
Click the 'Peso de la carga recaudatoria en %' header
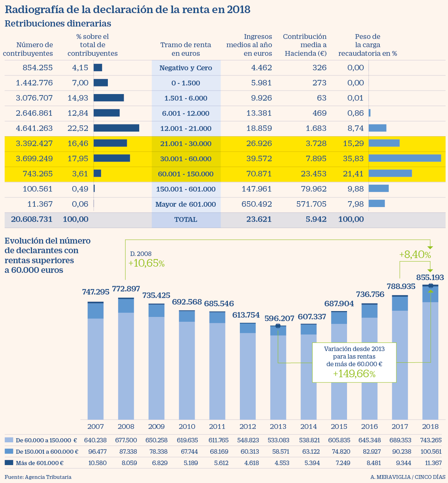(x=368, y=45)
